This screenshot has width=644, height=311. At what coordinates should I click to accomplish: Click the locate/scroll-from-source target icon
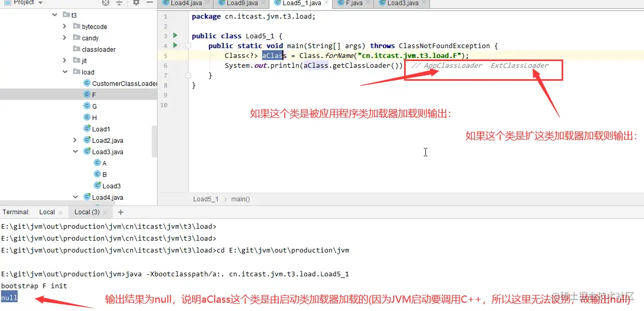[x=106, y=3]
